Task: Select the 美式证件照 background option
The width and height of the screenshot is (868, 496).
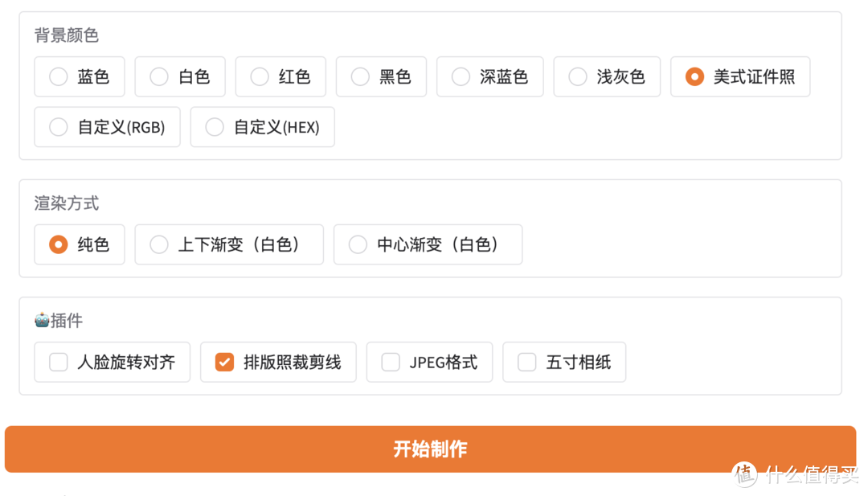Action: click(x=739, y=76)
